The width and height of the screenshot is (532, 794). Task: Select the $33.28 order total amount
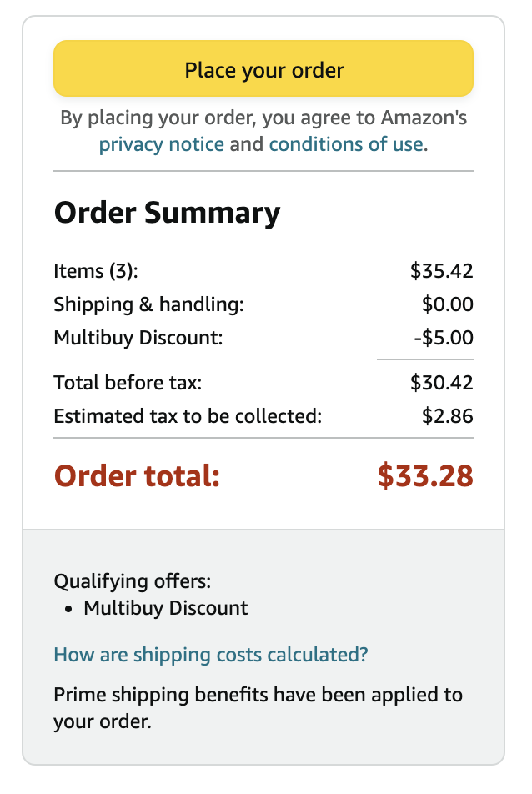(x=424, y=475)
